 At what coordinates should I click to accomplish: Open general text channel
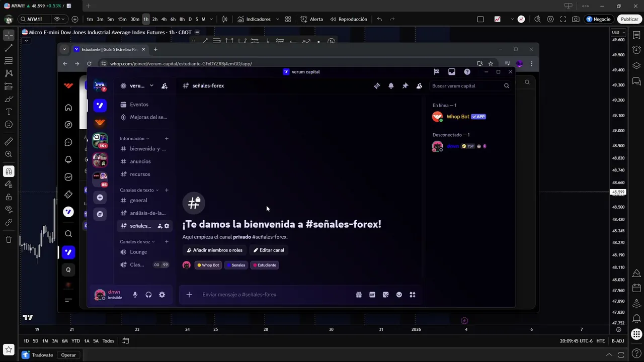click(144, 200)
